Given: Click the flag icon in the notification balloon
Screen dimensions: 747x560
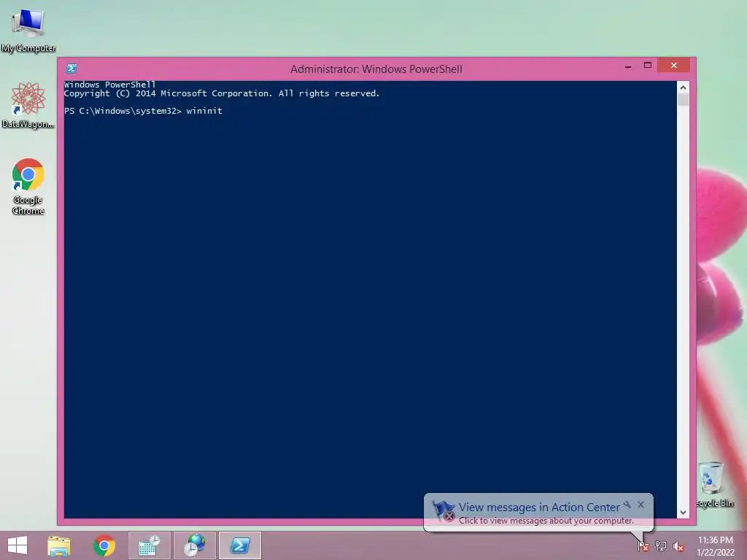Looking at the screenshot, I should point(443,511).
